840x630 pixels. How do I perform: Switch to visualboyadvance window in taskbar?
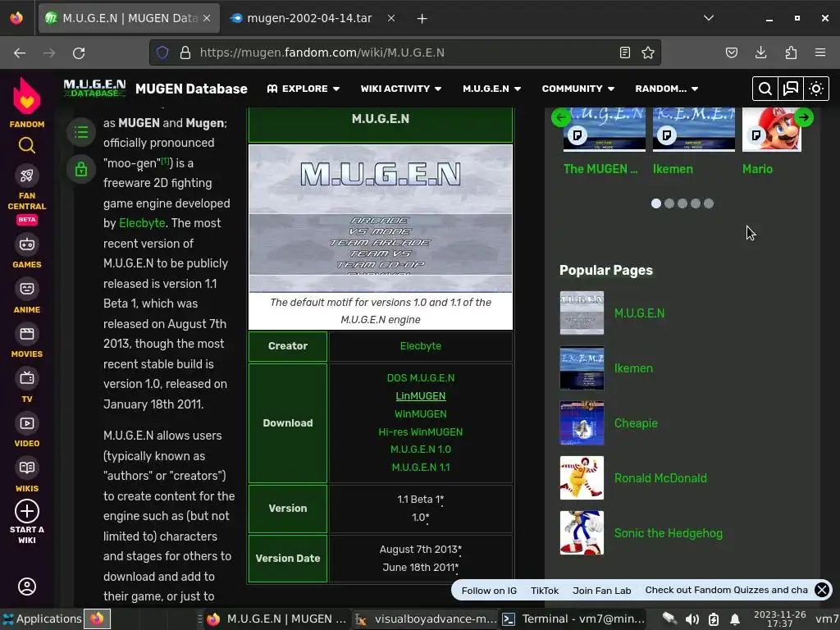(426, 619)
